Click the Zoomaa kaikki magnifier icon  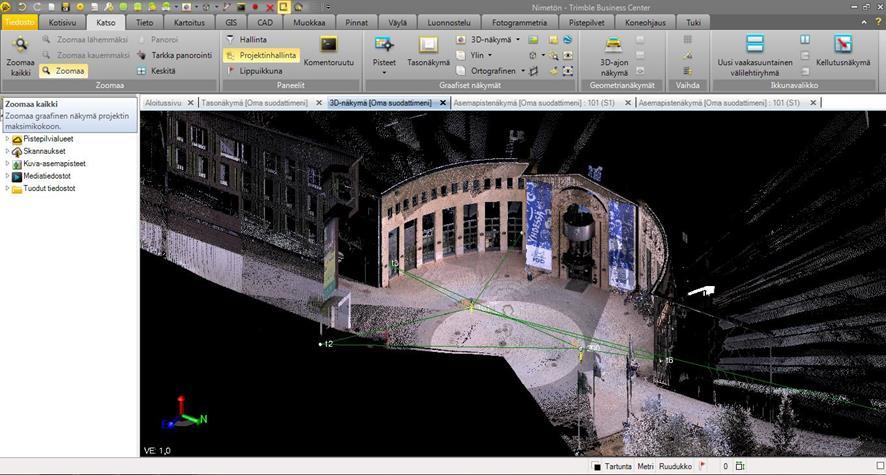click(x=20, y=45)
